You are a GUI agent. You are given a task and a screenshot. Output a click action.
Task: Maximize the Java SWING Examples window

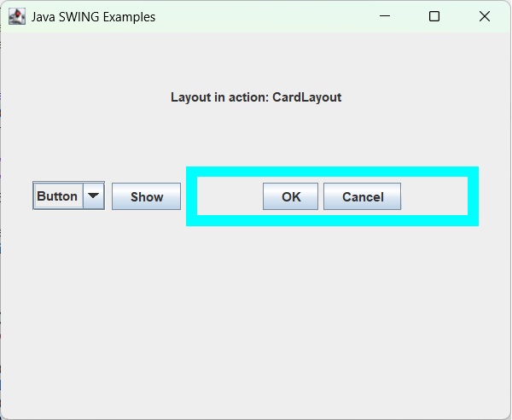click(434, 16)
